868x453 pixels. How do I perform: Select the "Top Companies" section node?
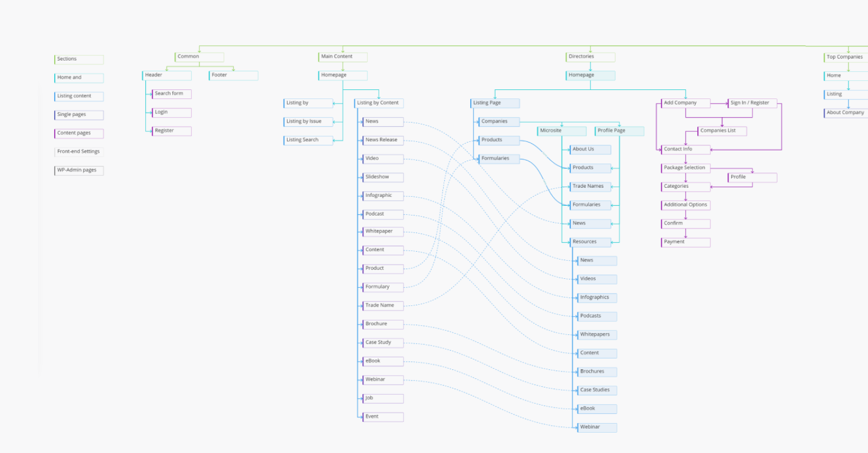coord(846,58)
